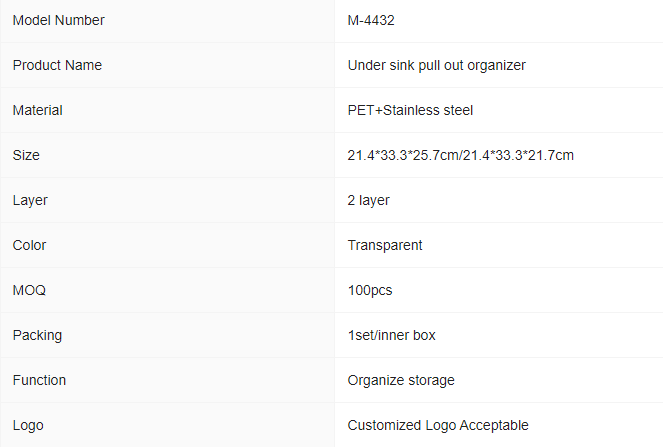Image resolution: width=663 pixels, height=447 pixels.
Task: Click the Size label cell
Action: (x=167, y=155)
